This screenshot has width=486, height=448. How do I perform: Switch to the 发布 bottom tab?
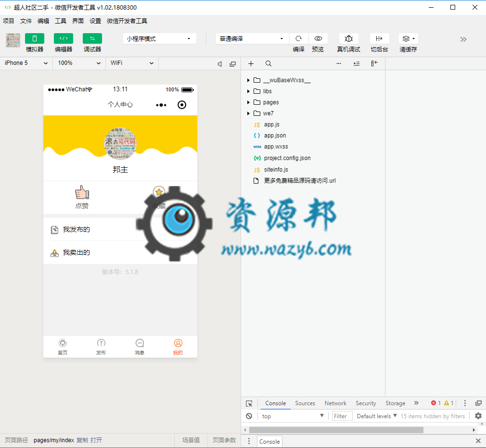tap(101, 347)
